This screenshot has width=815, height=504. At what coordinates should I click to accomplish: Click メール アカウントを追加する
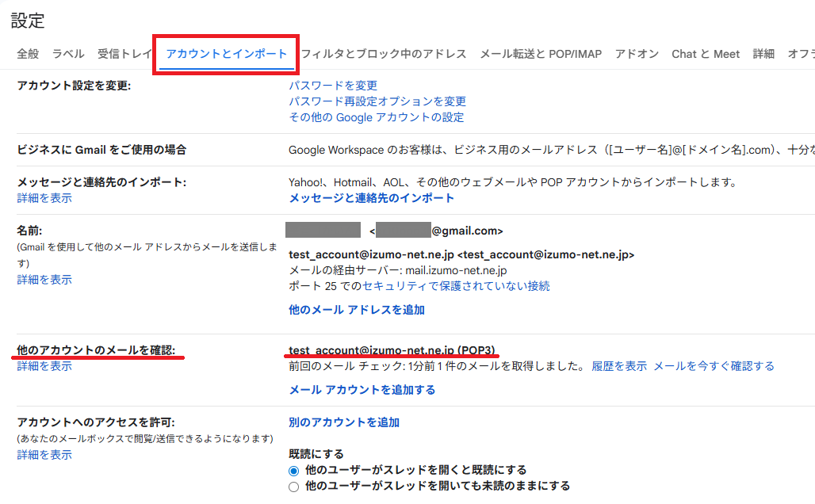362,390
